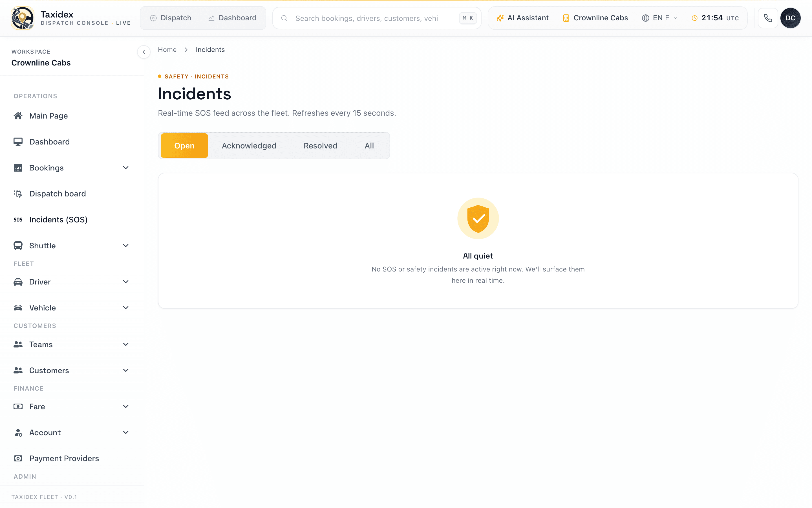
Task: Switch to the Acknowledged tab
Action: (249, 145)
